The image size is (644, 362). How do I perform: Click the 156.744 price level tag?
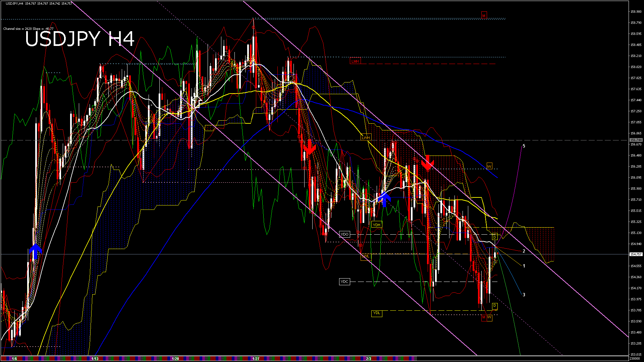(636, 140)
